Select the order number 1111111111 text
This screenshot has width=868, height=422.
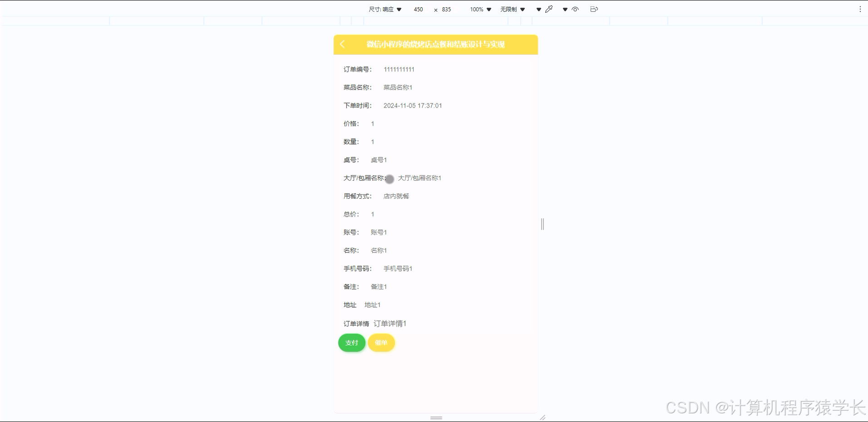pos(399,69)
